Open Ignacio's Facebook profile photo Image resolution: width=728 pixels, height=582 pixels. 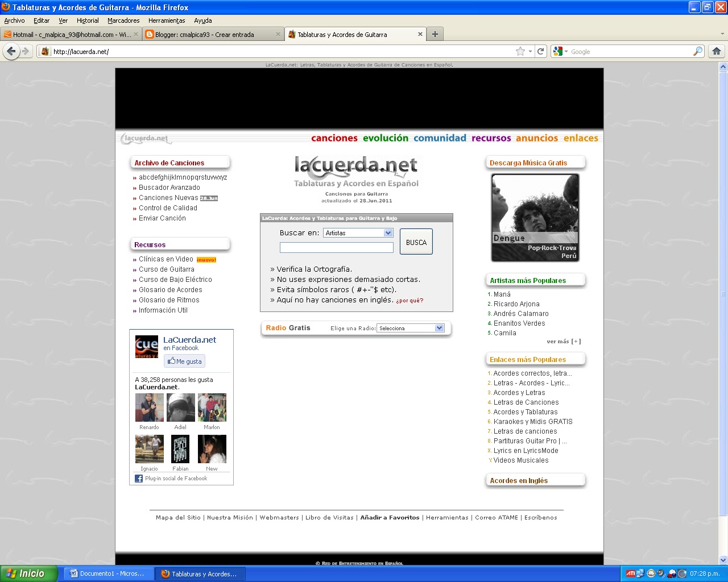tap(150, 449)
